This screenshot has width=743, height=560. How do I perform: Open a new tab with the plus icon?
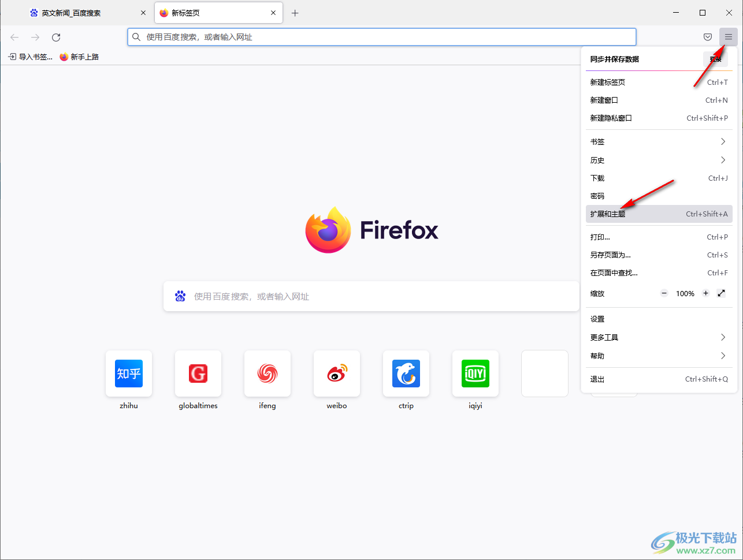click(295, 13)
